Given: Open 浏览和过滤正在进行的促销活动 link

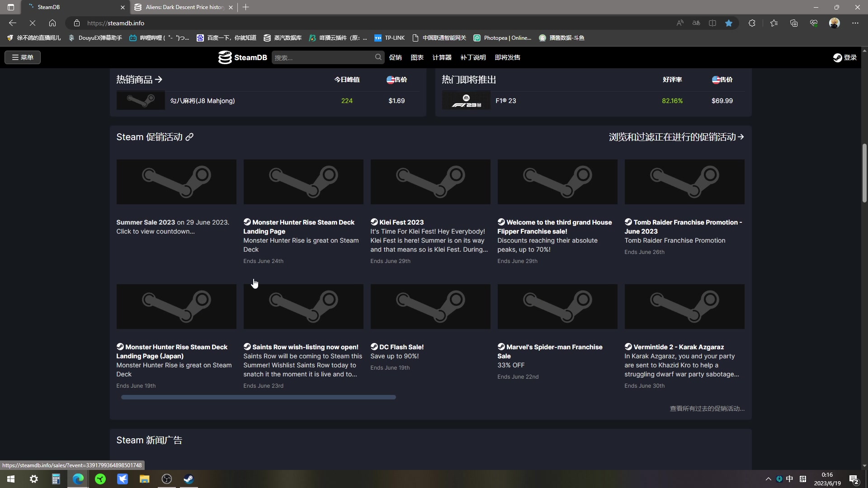Looking at the screenshot, I should pyautogui.click(x=676, y=137).
